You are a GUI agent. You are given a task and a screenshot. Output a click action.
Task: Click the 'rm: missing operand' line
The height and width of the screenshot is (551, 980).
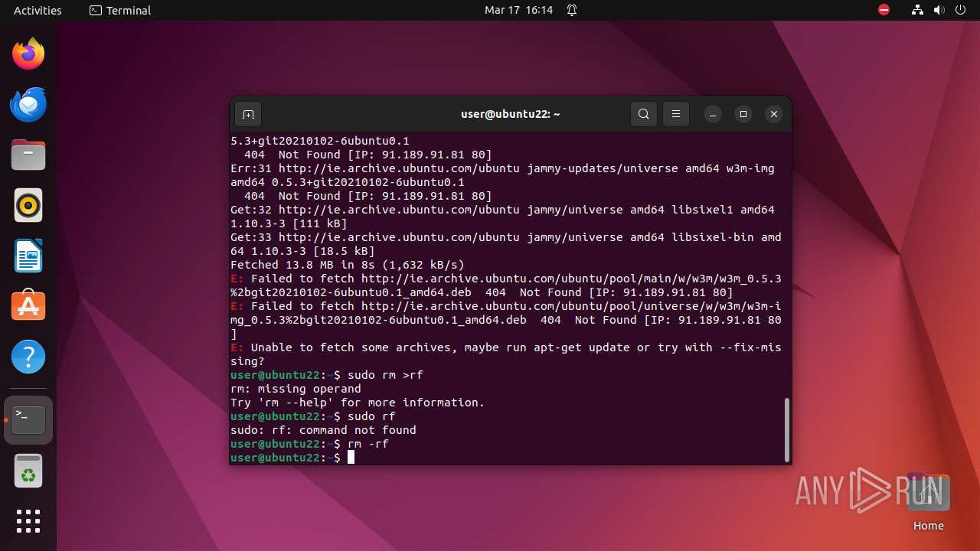[x=296, y=389]
